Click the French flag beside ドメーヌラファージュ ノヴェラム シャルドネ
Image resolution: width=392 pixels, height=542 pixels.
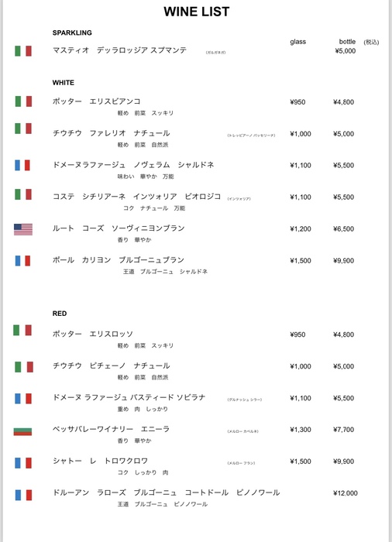(22, 165)
